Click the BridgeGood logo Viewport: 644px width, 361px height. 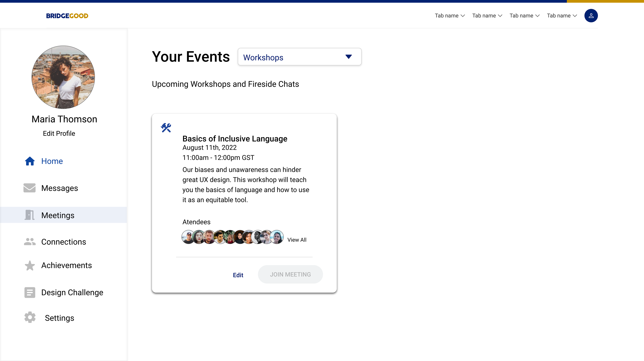click(x=67, y=16)
